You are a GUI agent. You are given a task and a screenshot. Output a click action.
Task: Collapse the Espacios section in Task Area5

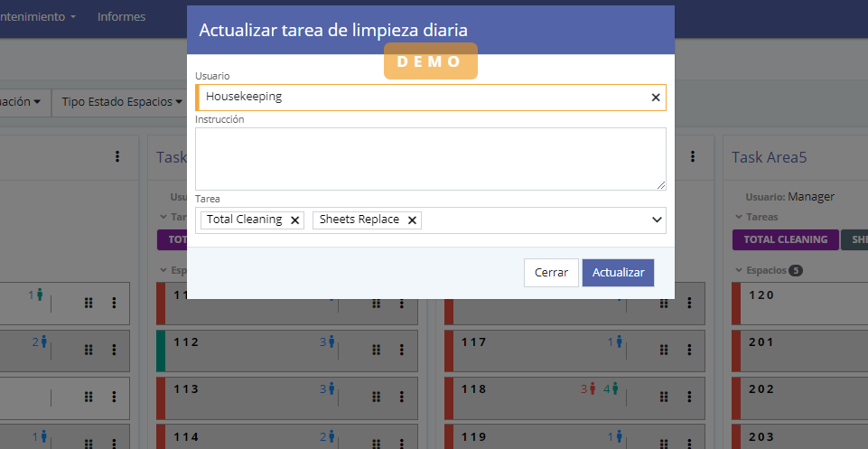point(738,270)
